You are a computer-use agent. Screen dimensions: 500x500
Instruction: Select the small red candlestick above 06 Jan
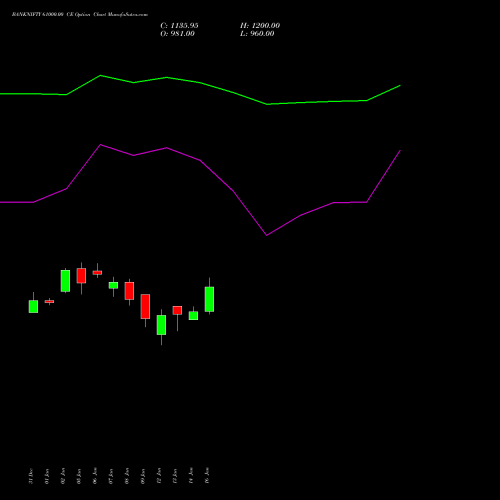(97, 272)
